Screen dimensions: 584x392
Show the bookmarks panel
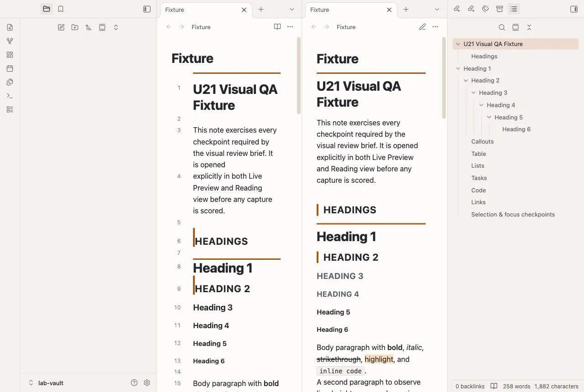tap(61, 9)
